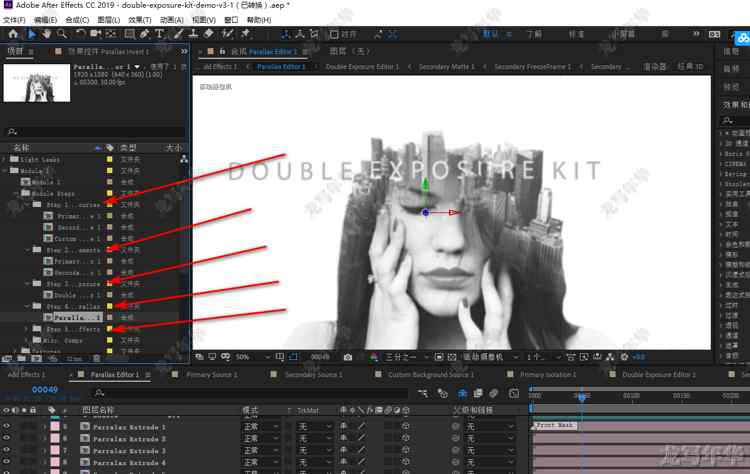Click the snapshot camera icon below viewer
This screenshot has height=474, width=750.
[348, 357]
